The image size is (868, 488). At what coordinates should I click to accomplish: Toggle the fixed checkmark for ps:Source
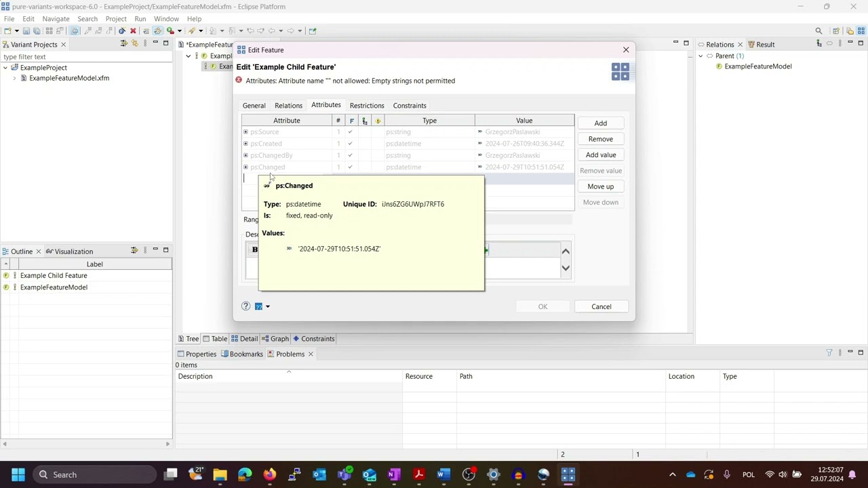(351, 132)
